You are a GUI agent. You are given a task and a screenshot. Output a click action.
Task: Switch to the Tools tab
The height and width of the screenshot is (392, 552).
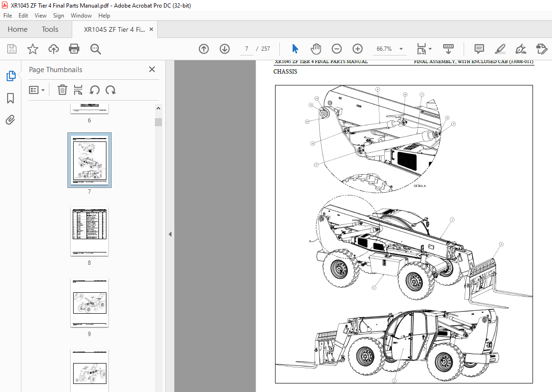pos(50,29)
